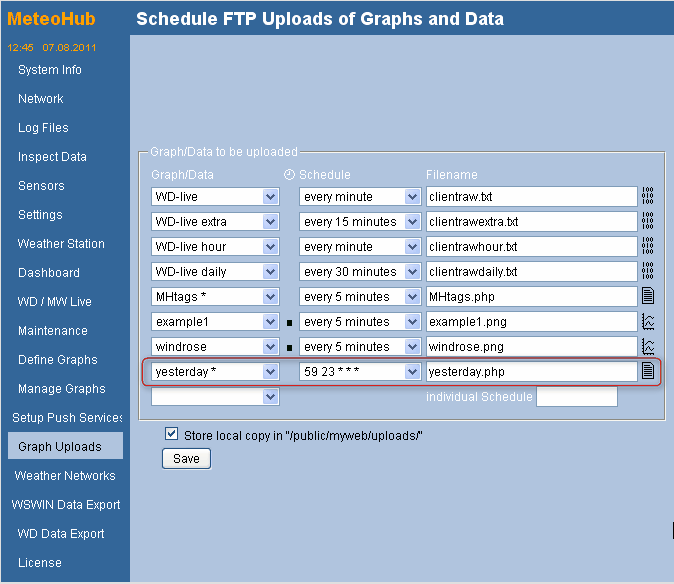Click the windrose.png filename field
The height and width of the screenshot is (584, 674).
(531, 347)
